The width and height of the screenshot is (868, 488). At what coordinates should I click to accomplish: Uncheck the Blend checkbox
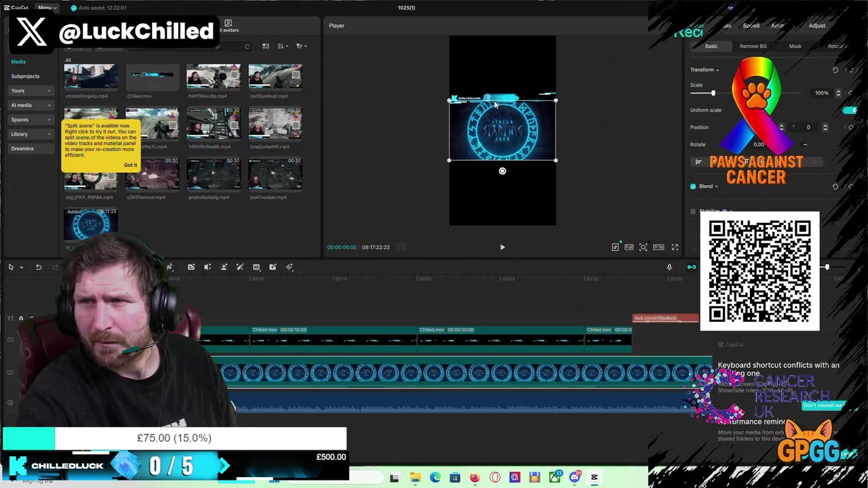(x=693, y=186)
